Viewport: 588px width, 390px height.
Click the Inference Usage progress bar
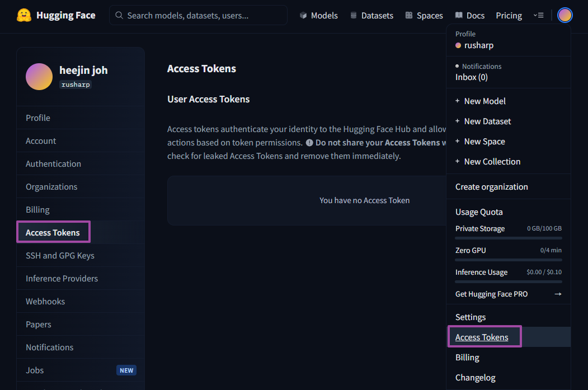click(x=509, y=281)
